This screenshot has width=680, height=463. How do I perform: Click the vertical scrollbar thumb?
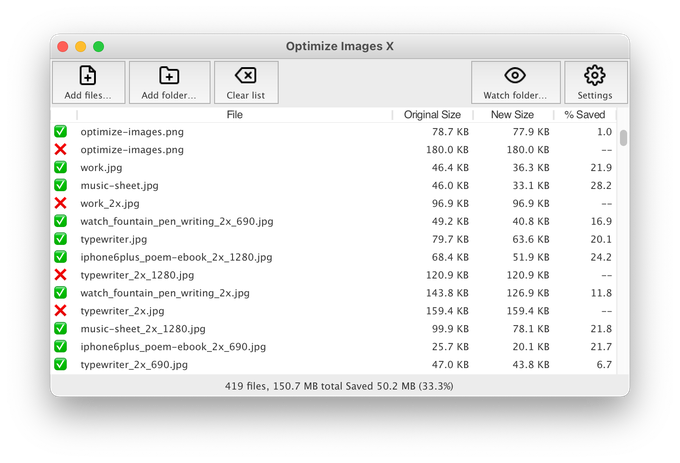(623, 138)
